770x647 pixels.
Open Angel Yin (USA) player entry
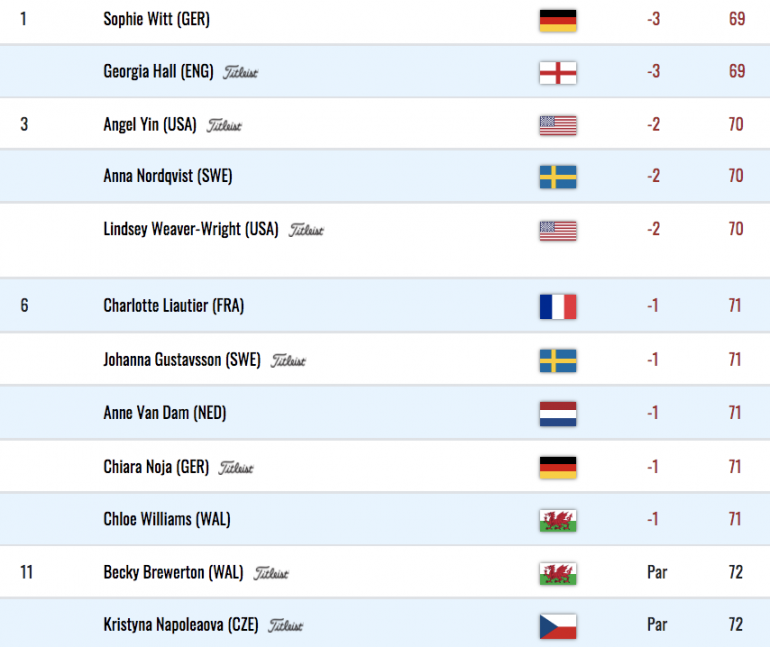pyautogui.click(x=150, y=125)
